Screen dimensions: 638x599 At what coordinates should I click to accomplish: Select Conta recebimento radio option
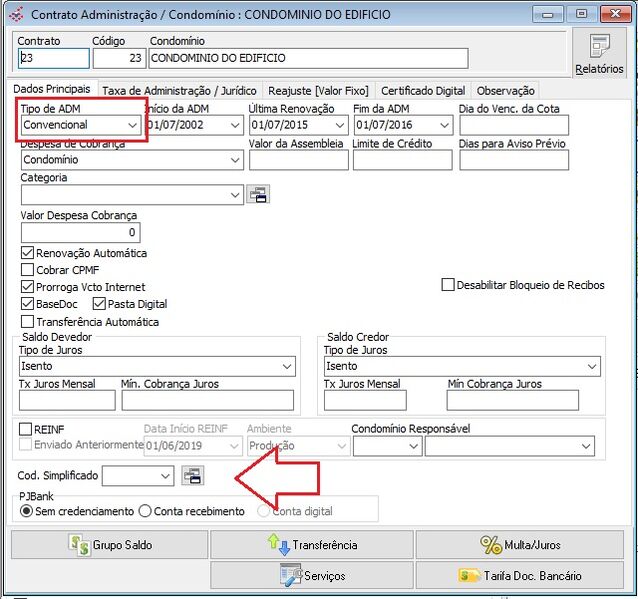(x=146, y=511)
